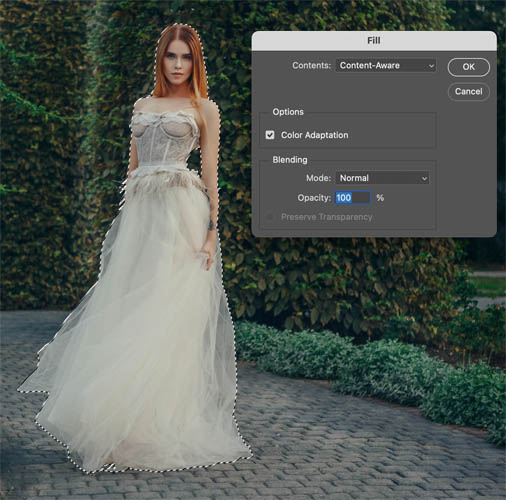Image resolution: width=506 pixels, height=500 pixels.
Task: Click the Blending group heading
Action: (x=290, y=160)
